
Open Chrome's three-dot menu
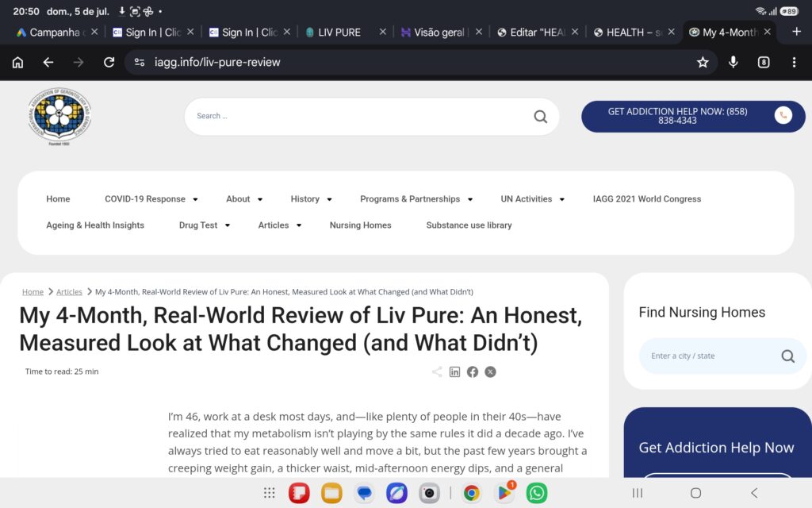click(x=794, y=62)
